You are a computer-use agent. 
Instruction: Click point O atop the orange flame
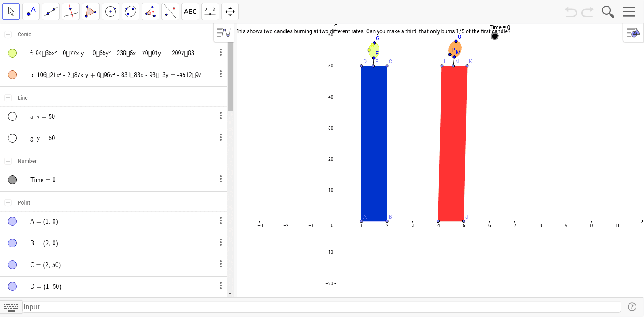(456, 41)
